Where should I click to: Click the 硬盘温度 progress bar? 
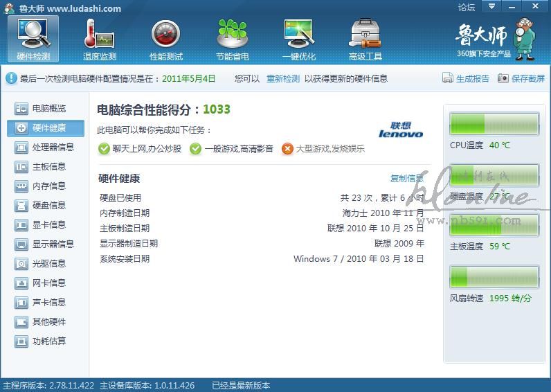point(494,175)
